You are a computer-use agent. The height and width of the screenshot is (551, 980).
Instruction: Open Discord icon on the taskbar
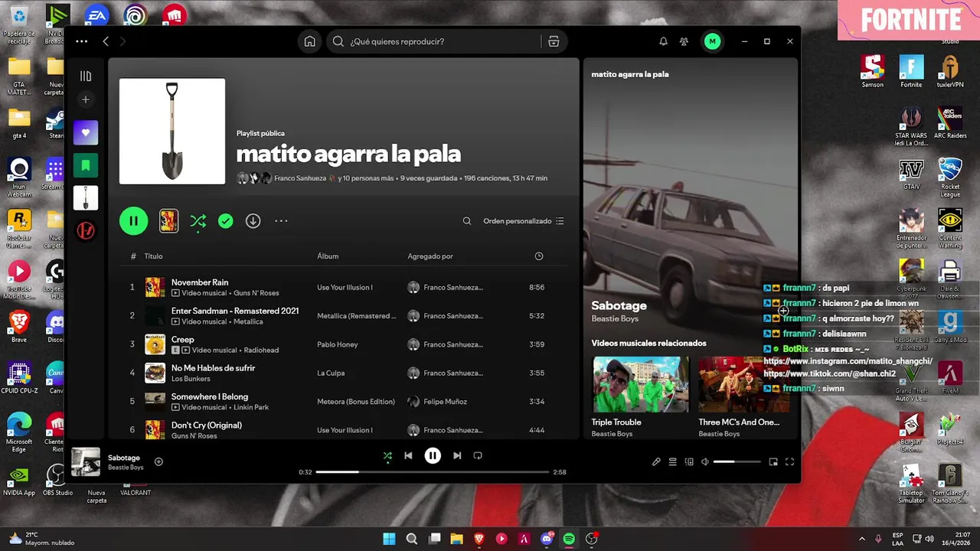click(x=547, y=539)
